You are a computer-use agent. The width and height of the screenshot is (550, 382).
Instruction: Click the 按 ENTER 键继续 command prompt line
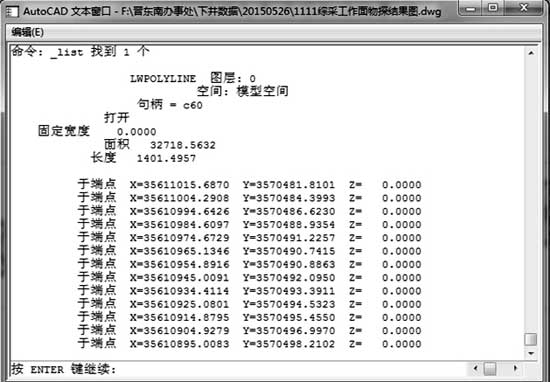pyautogui.click(x=63, y=369)
